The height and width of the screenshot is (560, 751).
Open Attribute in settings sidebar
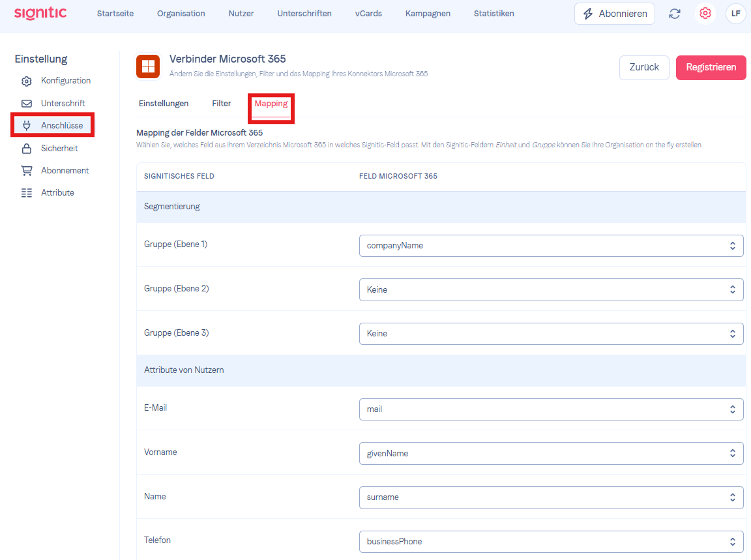[x=57, y=192]
